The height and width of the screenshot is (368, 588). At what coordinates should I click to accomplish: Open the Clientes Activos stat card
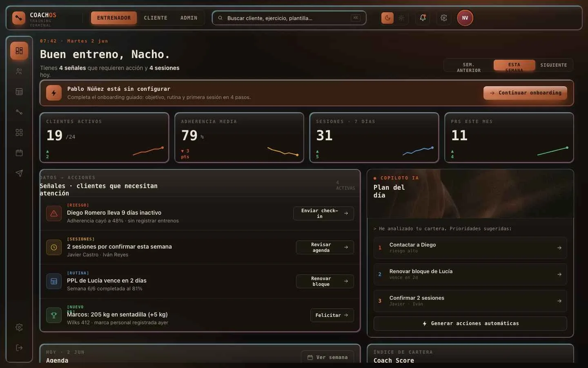click(104, 137)
